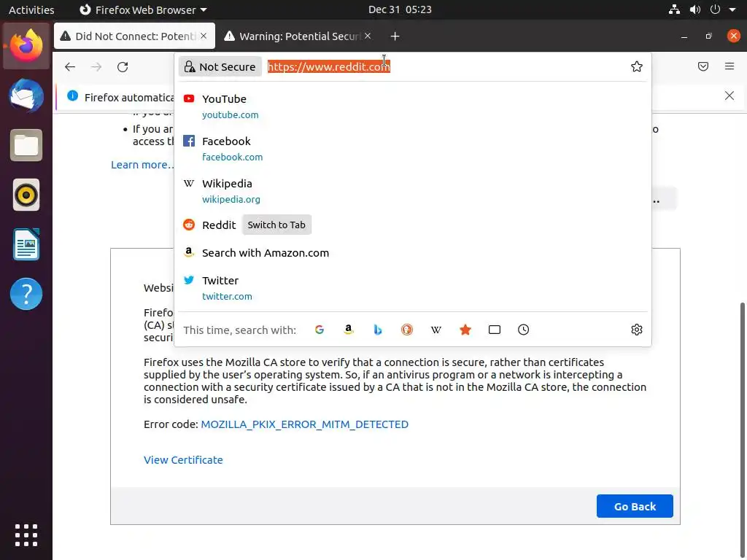Search this time with Wikipedia icon
The image size is (747, 560).
436,330
